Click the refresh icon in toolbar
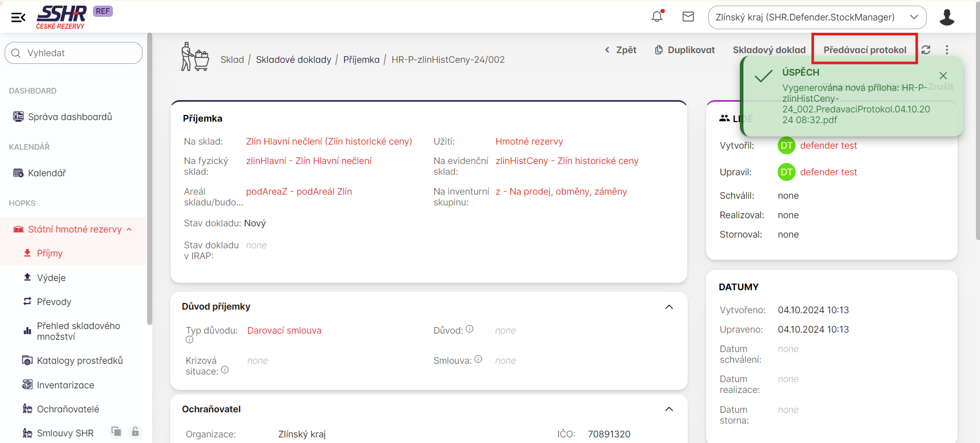 [x=926, y=50]
